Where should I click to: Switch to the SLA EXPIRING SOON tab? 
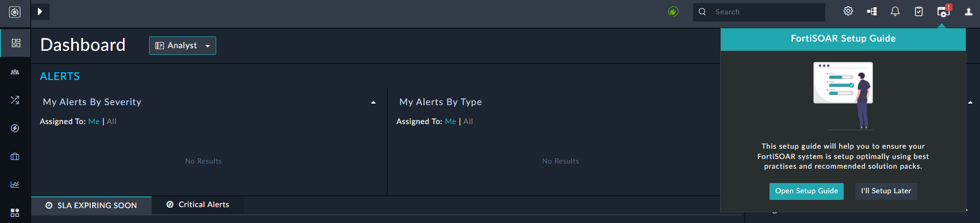coord(92,206)
